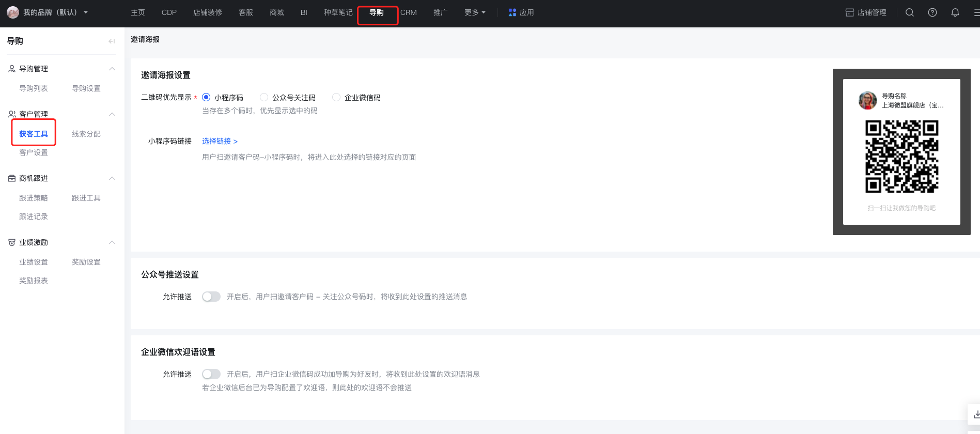Select 获客工具 in sidebar
This screenshot has width=980, height=434.
pos(34,134)
